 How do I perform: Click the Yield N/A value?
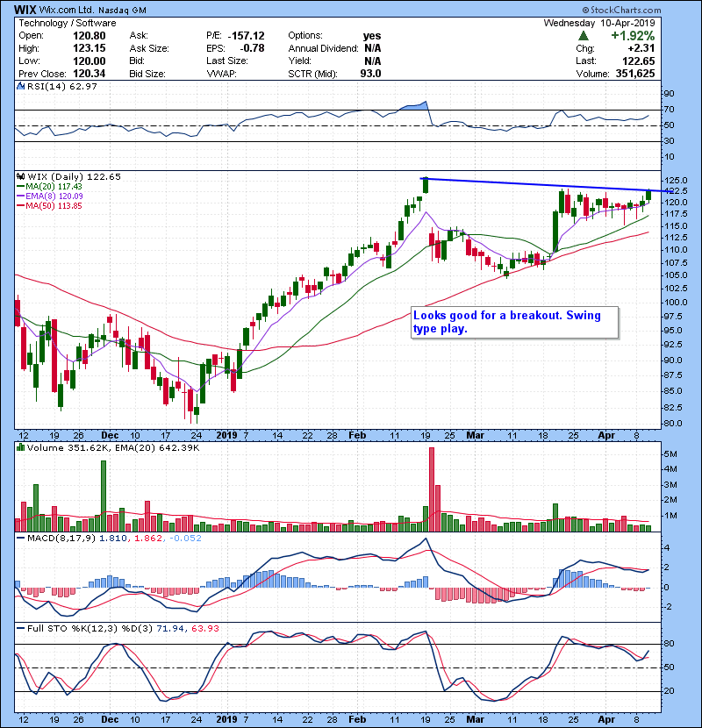pos(373,61)
